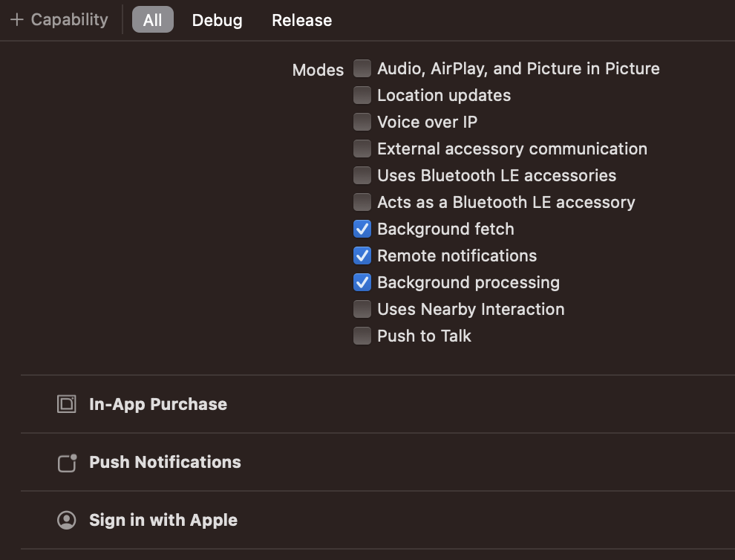Select the Push Notifications section title

pos(165,462)
